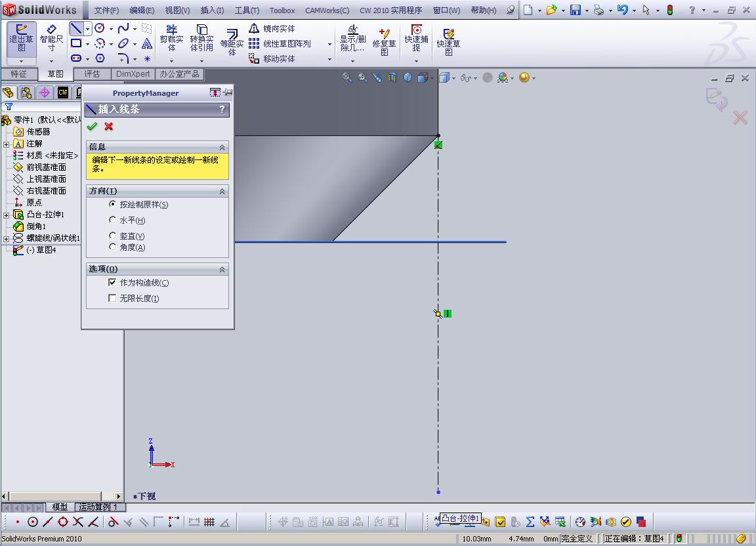Click the 移动实体 move entities button
This screenshot has height=546, width=756.
(272, 58)
